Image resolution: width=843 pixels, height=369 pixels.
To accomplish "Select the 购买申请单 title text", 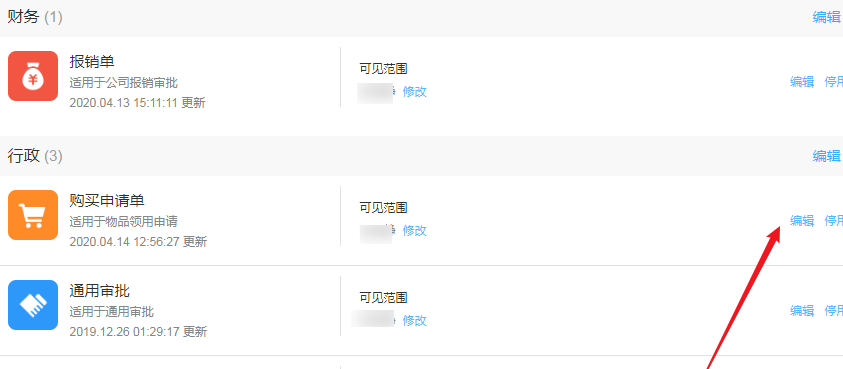I will pos(107,201).
